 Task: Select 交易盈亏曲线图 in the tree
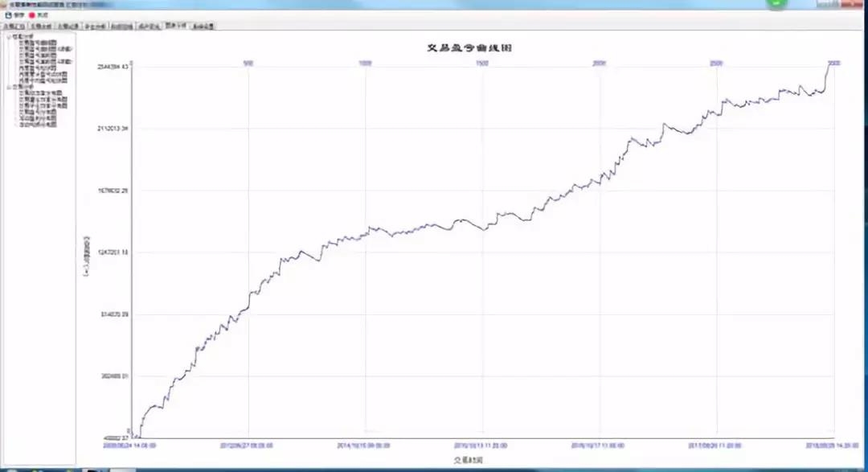38,43
